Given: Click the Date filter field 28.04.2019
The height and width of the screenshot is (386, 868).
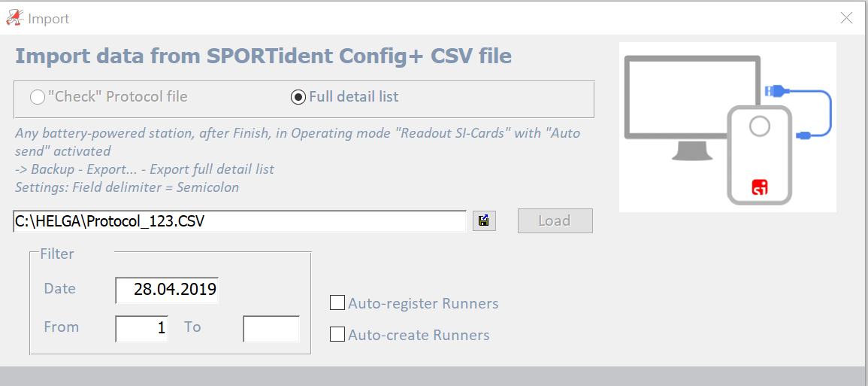Looking at the screenshot, I should [x=167, y=290].
